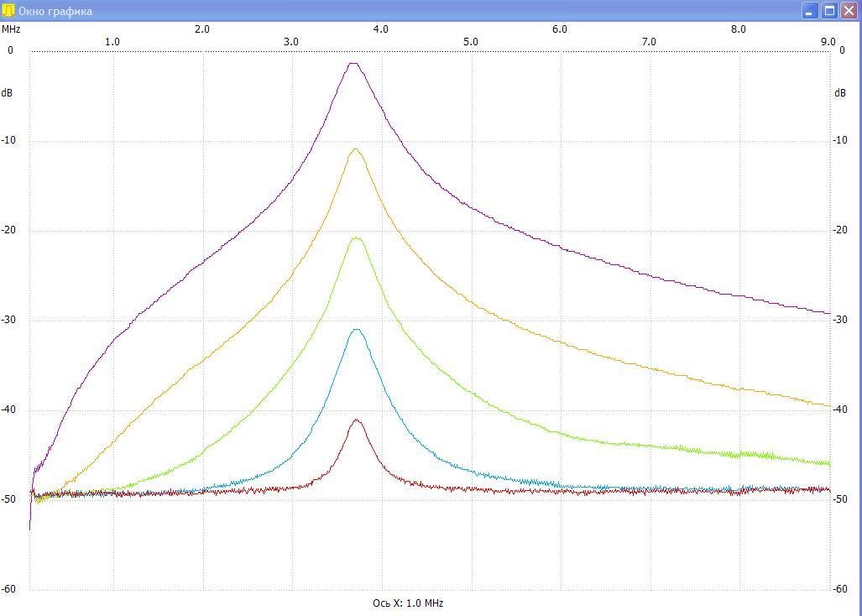Close the graph window
Viewport: 862px width, 616px height.
click(x=849, y=11)
